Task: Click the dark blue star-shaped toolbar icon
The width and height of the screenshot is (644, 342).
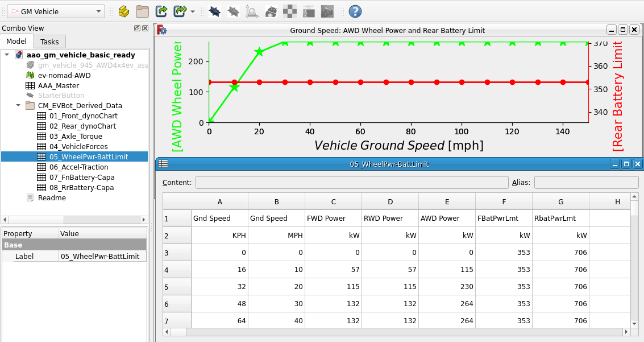Action: pyautogui.click(x=214, y=11)
